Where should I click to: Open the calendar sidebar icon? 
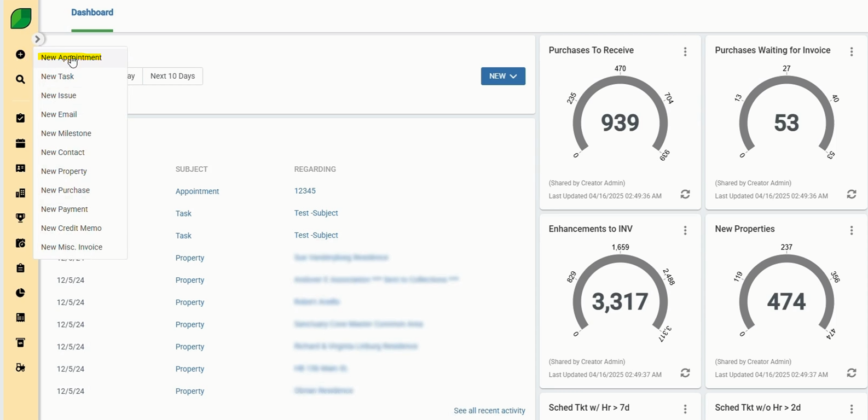pos(20,143)
